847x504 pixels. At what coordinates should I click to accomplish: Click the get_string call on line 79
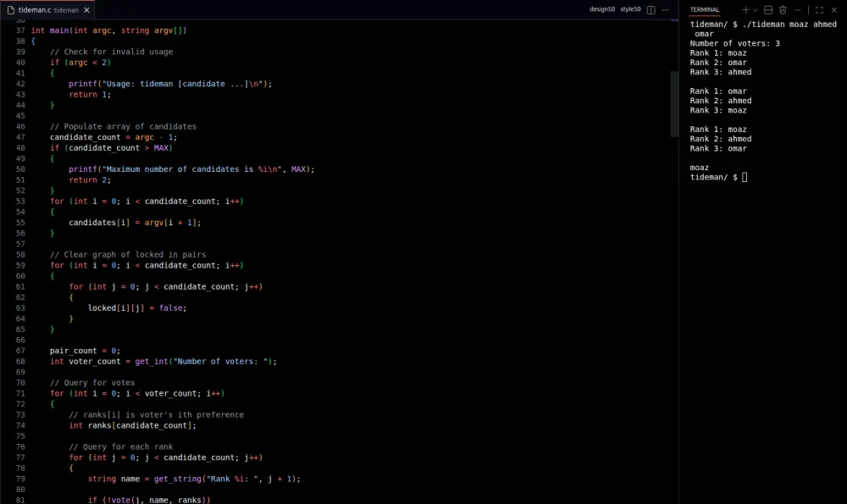point(227,479)
